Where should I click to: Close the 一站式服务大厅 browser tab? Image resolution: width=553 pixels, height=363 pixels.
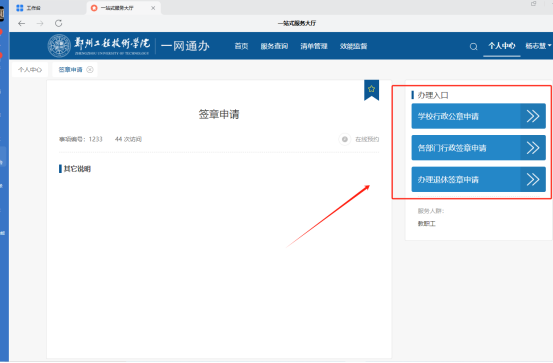tap(153, 8)
